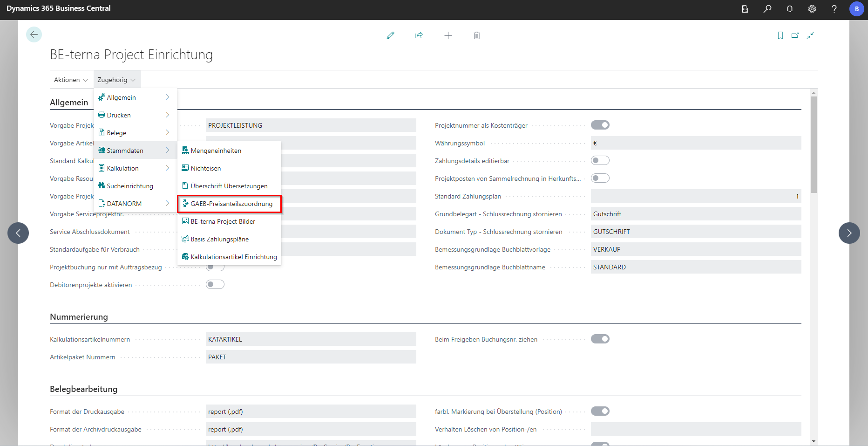Open the settings gear in header
Image resolution: width=868 pixels, height=446 pixels.
pos(812,9)
